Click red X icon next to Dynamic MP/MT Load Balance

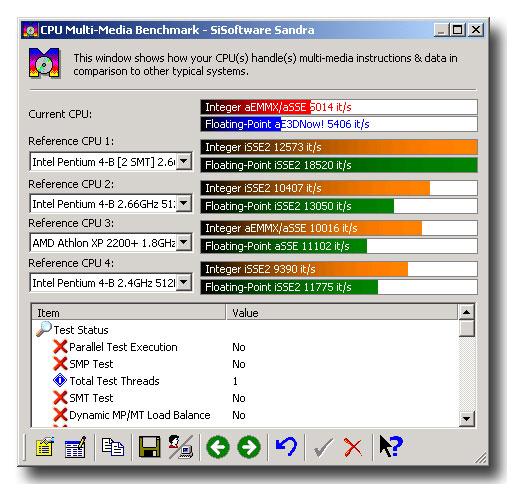coord(60,415)
